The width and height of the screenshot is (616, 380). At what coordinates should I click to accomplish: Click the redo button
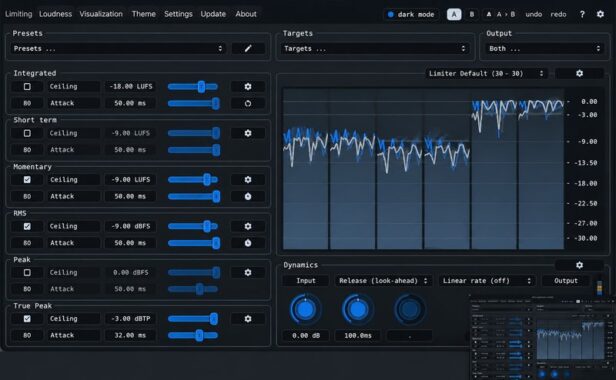(x=558, y=15)
